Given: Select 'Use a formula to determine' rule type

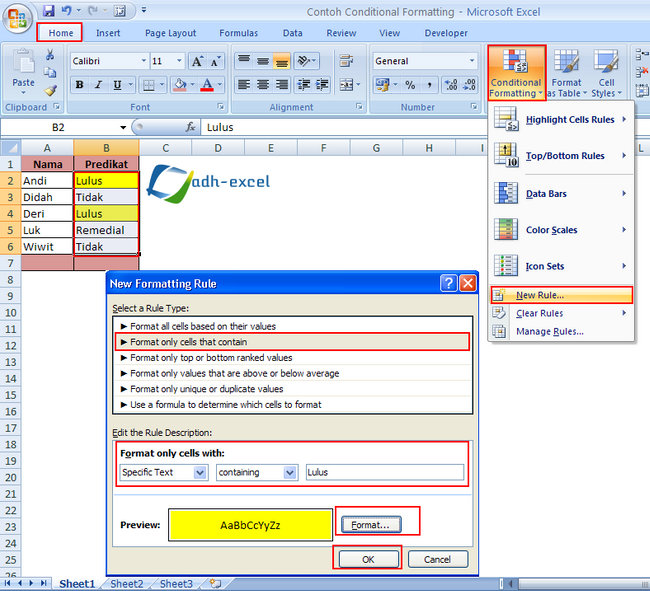Looking at the screenshot, I should click(292, 405).
